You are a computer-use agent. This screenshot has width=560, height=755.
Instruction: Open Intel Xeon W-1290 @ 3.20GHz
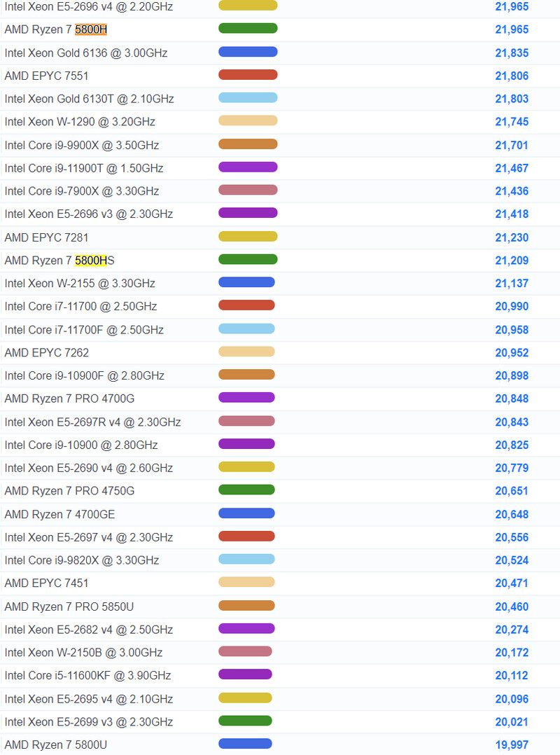coord(80,122)
